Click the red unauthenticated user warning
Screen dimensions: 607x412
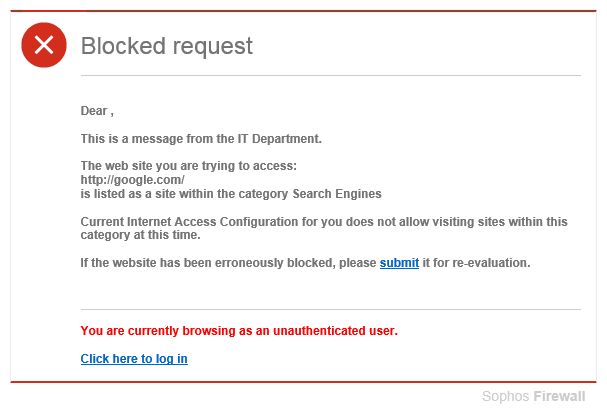click(239, 331)
